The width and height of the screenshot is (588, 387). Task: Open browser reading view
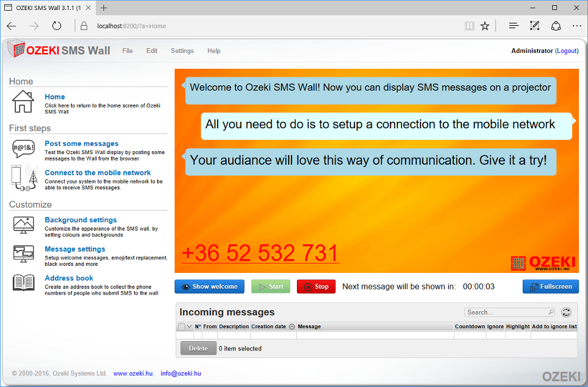click(x=469, y=26)
